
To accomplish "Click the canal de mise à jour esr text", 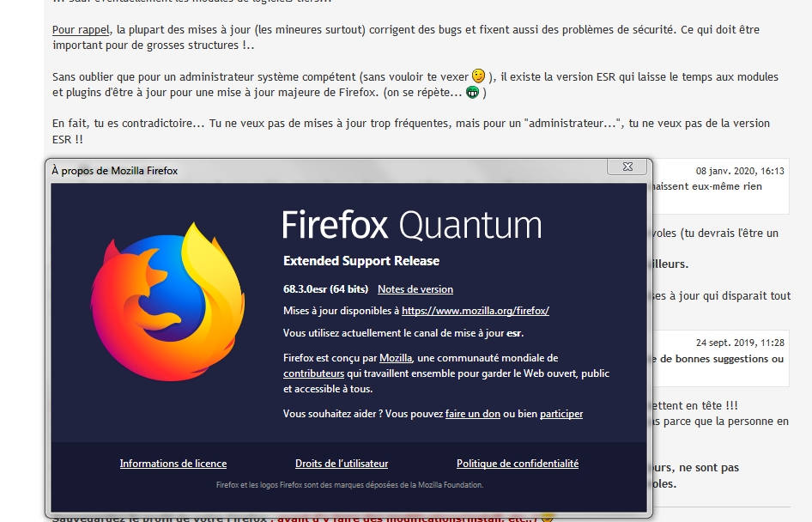I will point(403,333).
